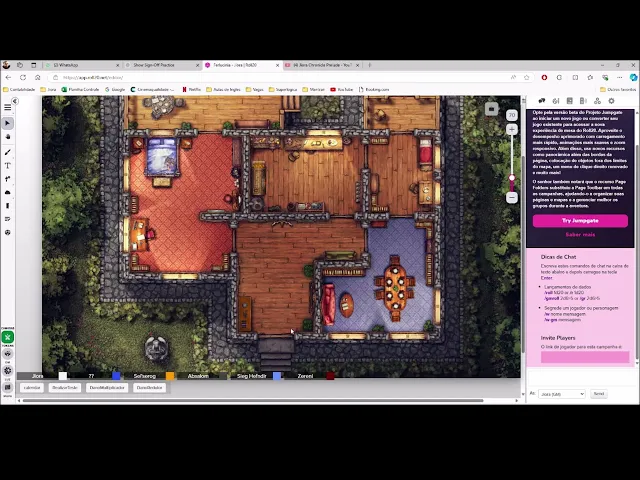Screen dimensions: 640x480
Task: Follow the Saber mais link
Action: [580, 235]
